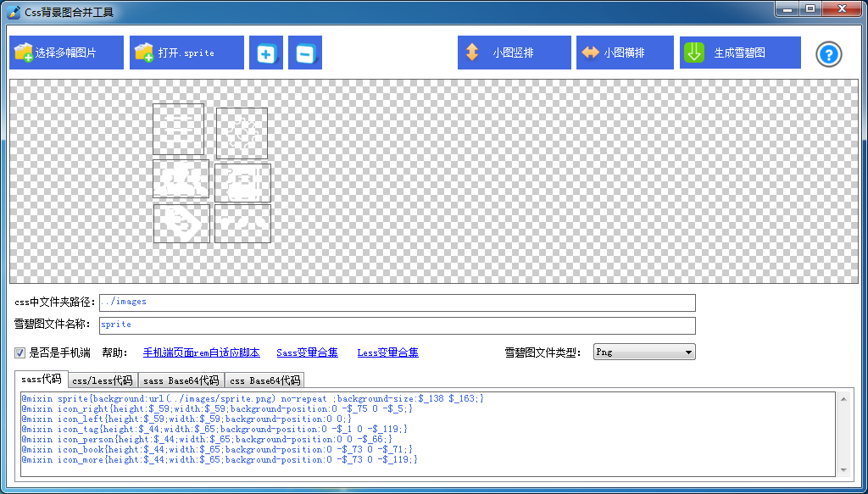The height and width of the screenshot is (494, 868).
Task: Open the help question mark icon
Action: tap(828, 54)
